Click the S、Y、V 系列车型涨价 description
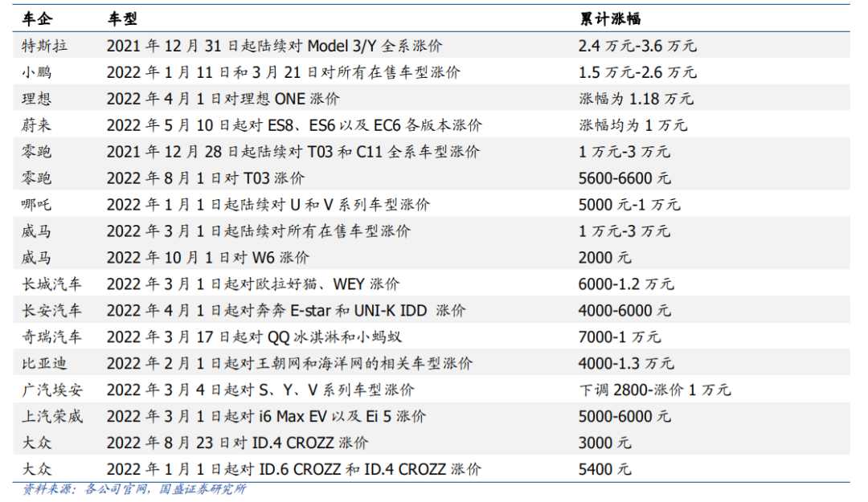Viewport: 868px width, 502px height. [x=260, y=390]
